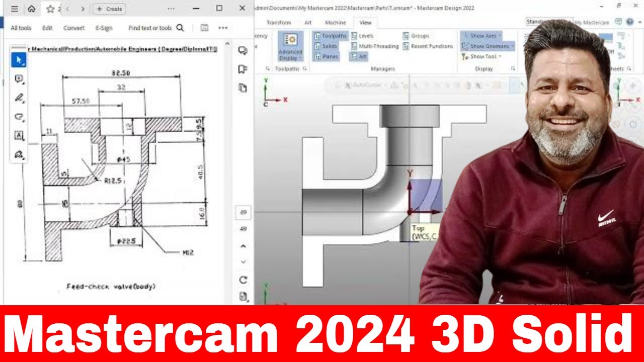Click the Create button in Acrobat

[109, 9]
